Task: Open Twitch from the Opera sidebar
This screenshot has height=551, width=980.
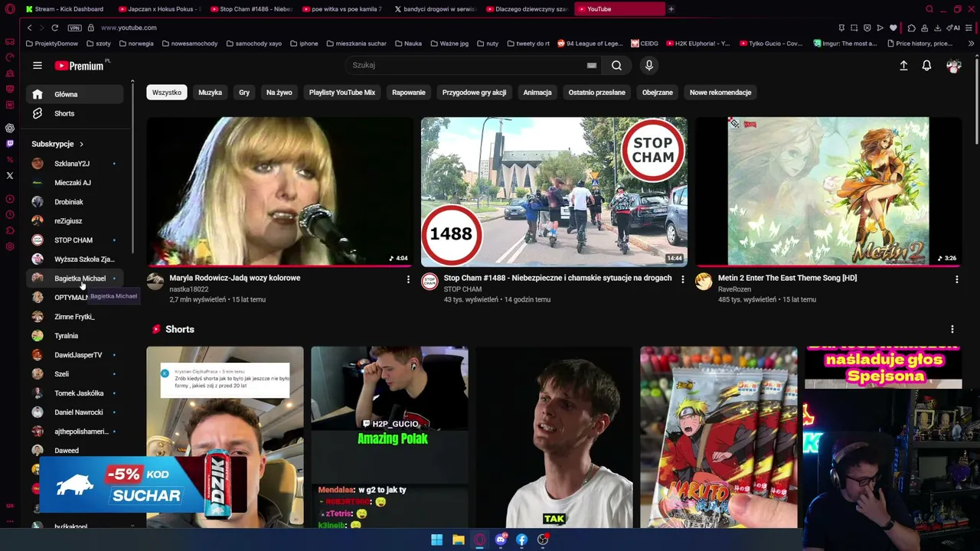Action: (x=10, y=144)
